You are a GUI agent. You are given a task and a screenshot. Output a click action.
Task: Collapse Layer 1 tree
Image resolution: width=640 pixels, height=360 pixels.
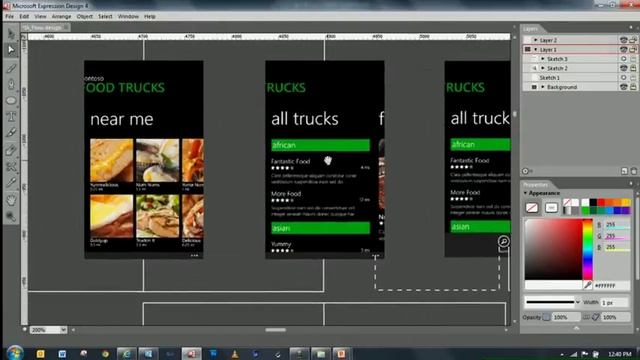(536, 49)
